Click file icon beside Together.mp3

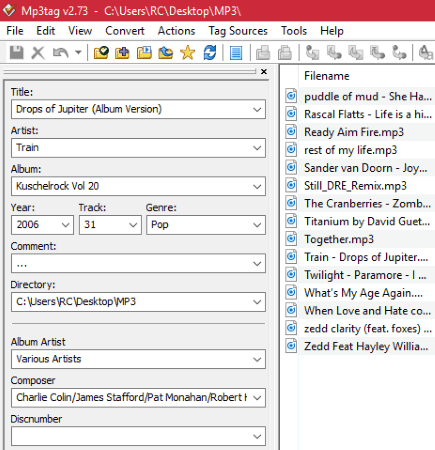[291, 239]
